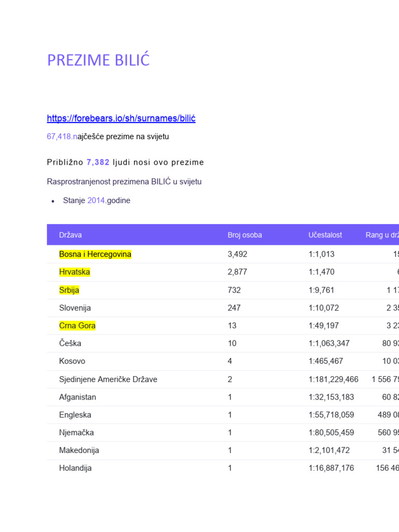Viewport: 399px width, 532px height.
Task: Click the frequency value 1:16,887,176
Action: click(x=331, y=468)
